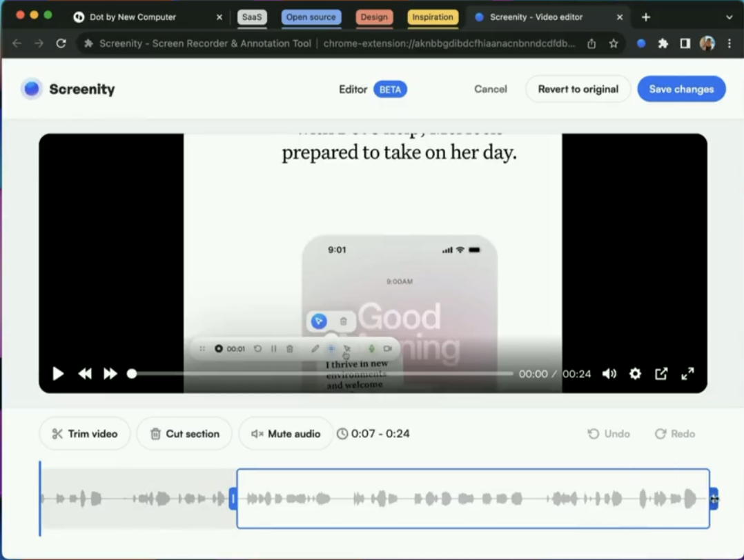
Task: Click the Screenity extension icon in toolbar
Action: pyautogui.click(x=640, y=43)
